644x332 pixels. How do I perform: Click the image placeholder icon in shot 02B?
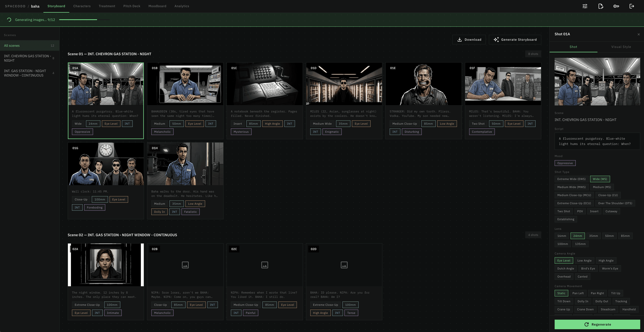(185, 265)
